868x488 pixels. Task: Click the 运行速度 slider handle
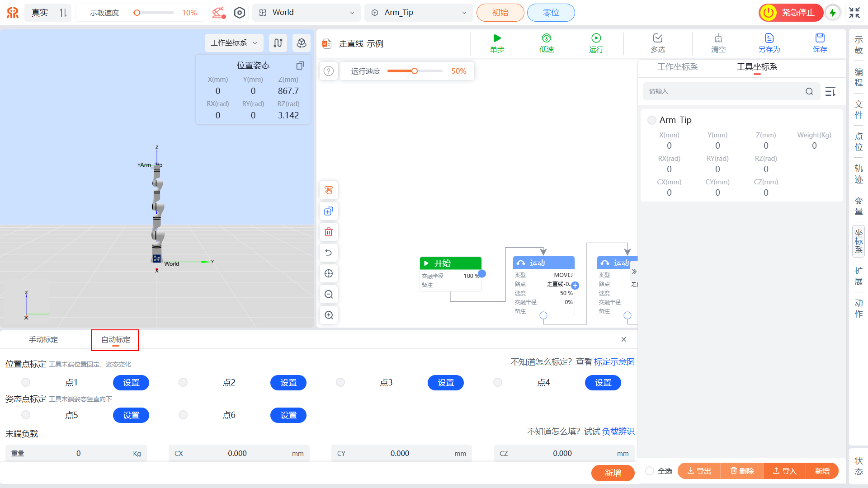point(414,71)
